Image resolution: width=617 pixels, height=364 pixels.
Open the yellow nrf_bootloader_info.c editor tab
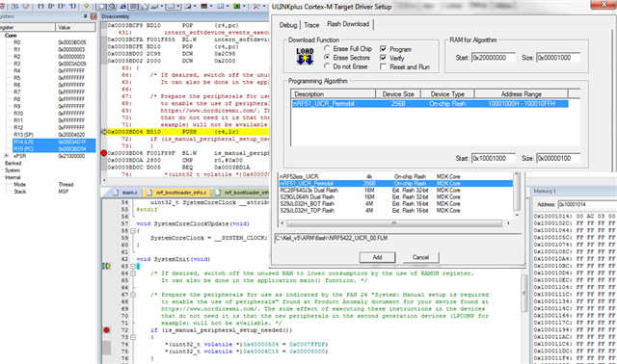pyautogui.click(x=177, y=193)
